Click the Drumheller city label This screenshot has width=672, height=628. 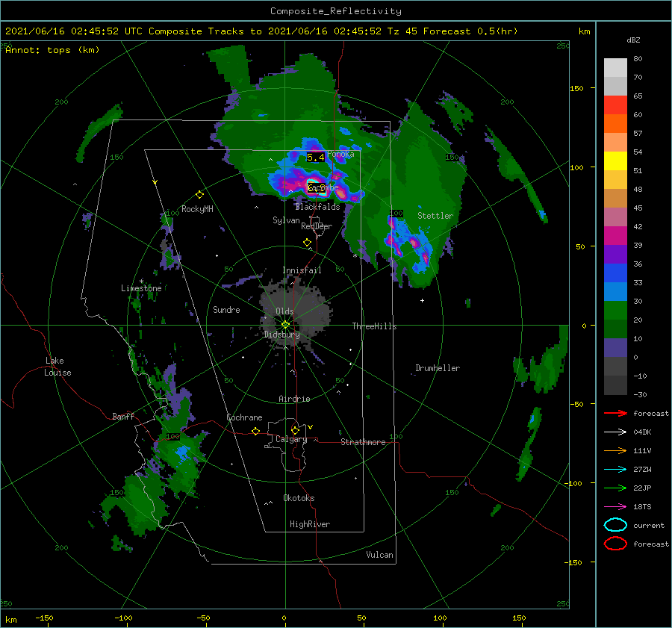click(x=438, y=368)
